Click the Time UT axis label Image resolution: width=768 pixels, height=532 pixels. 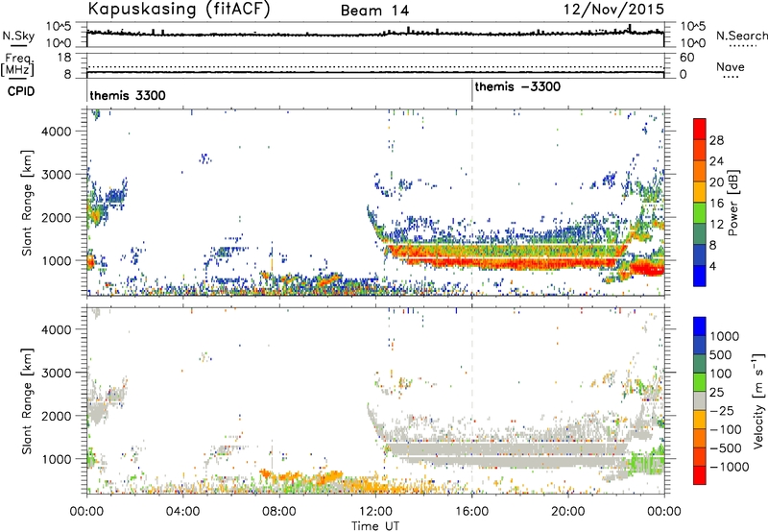point(375,526)
